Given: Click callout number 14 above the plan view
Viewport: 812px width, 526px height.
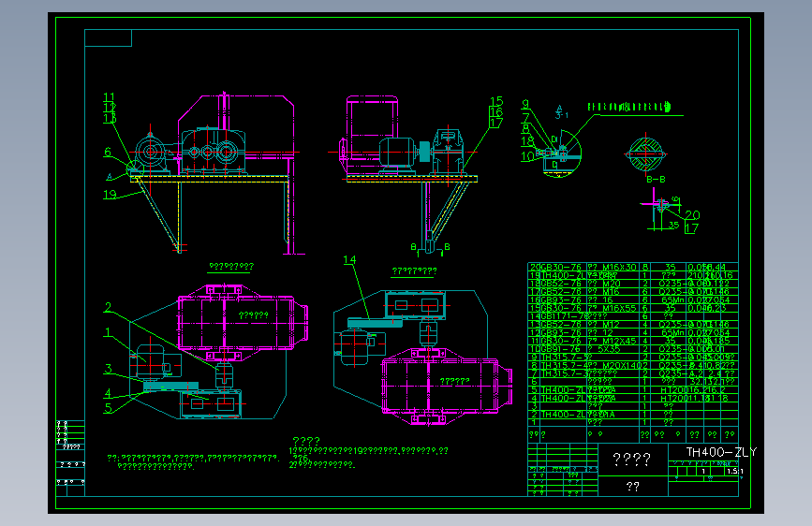Looking at the screenshot, I should coord(349,260).
